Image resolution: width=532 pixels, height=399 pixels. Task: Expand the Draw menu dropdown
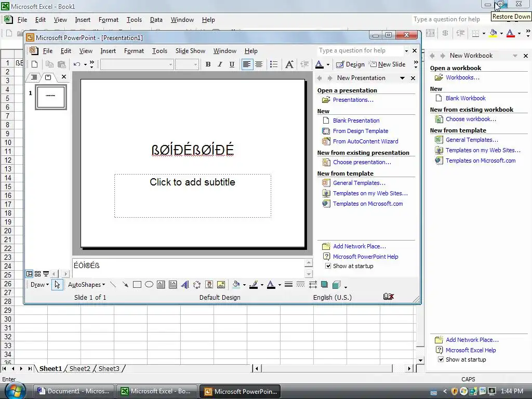pos(39,285)
